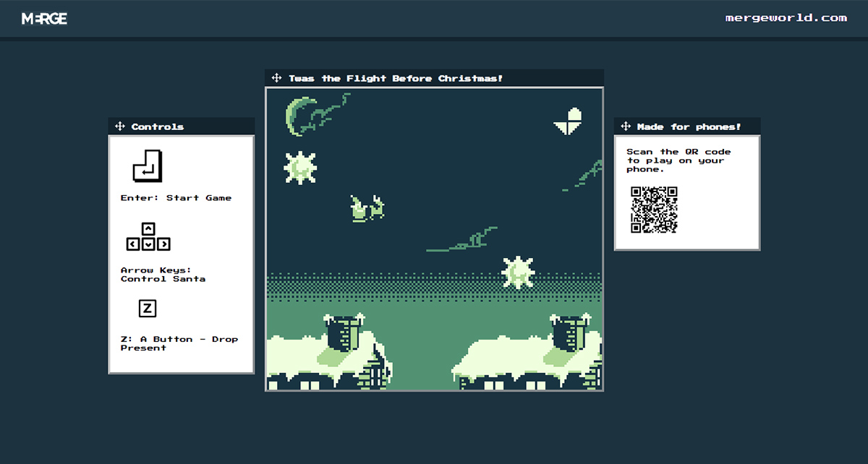868x464 pixels.
Task: Click the "Controls" panel title
Action: [x=158, y=126]
